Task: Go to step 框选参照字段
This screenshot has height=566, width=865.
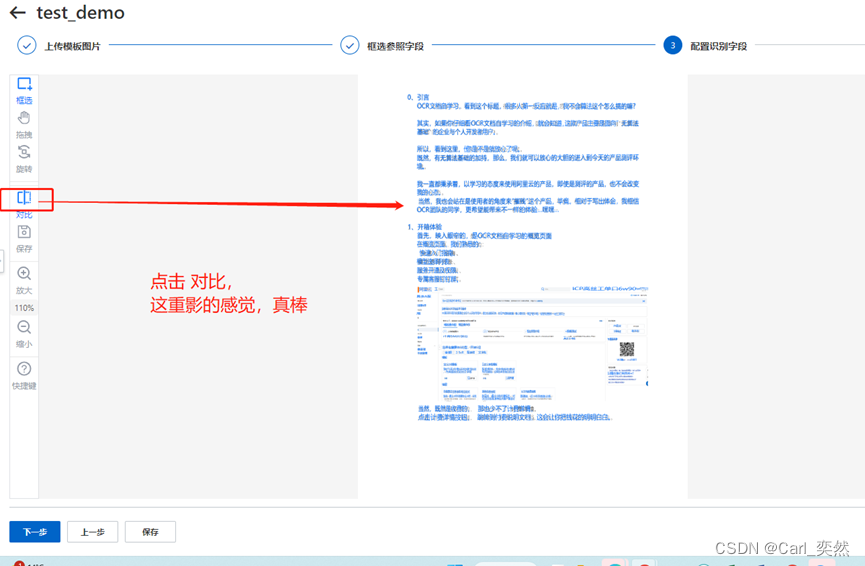Action: 382,45
